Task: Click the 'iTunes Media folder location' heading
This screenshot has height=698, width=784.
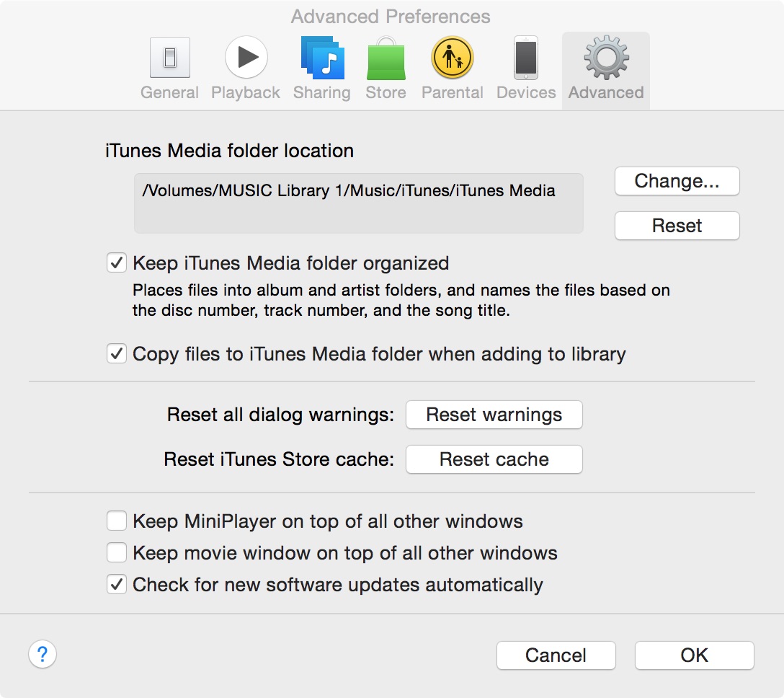Action: (x=229, y=151)
